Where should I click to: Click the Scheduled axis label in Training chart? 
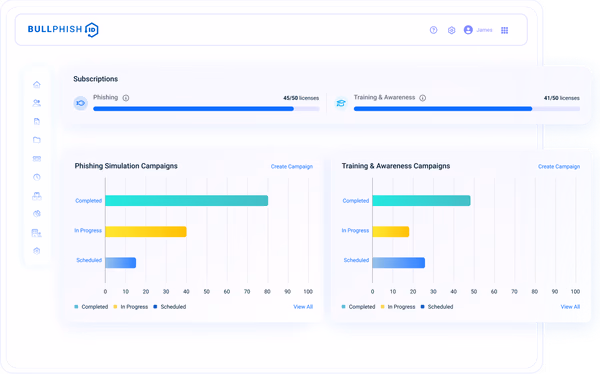(356, 260)
